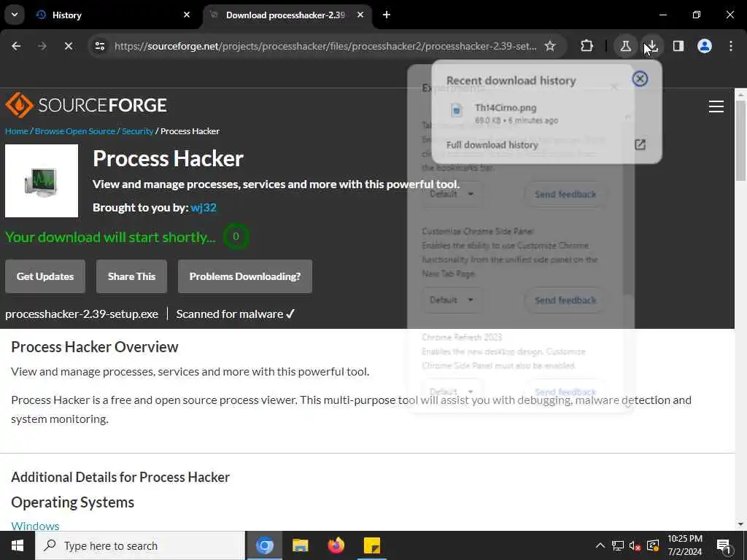Screen dimensions: 747x560
Task: Click the Process Hacker project thumbnail
Action: (x=42, y=181)
